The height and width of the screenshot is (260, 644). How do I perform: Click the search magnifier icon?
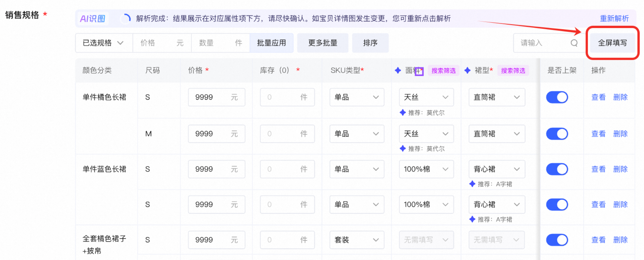pyautogui.click(x=574, y=43)
